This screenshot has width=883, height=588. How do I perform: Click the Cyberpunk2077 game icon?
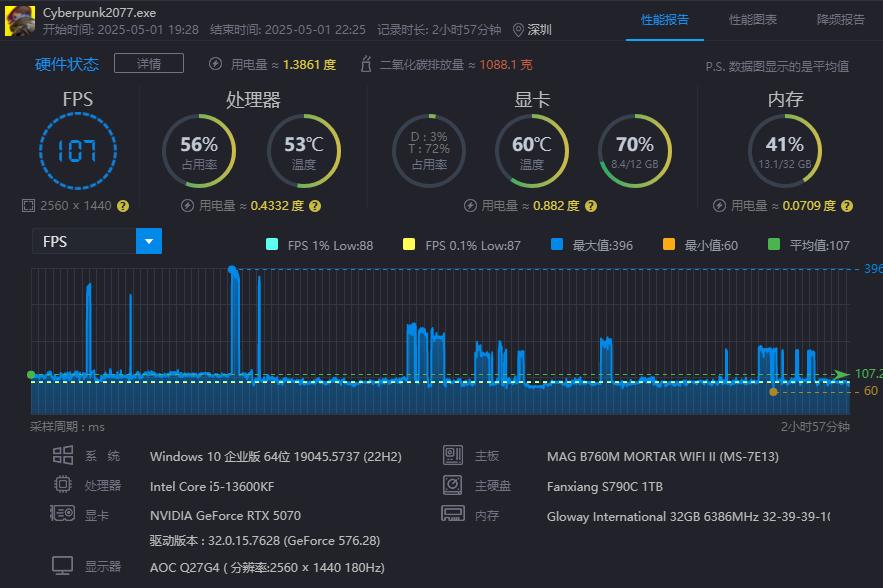point(20,21)
